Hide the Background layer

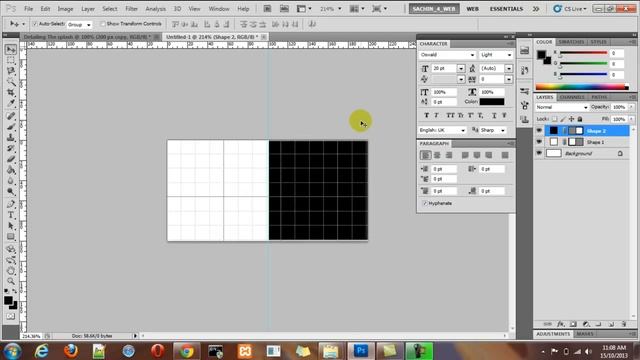pyautogui.click(x=539, y=153)
